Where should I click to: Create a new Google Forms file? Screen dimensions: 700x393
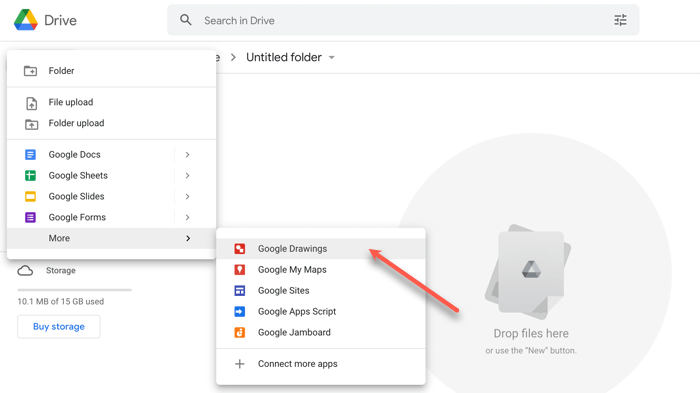[x=112, y=217]
